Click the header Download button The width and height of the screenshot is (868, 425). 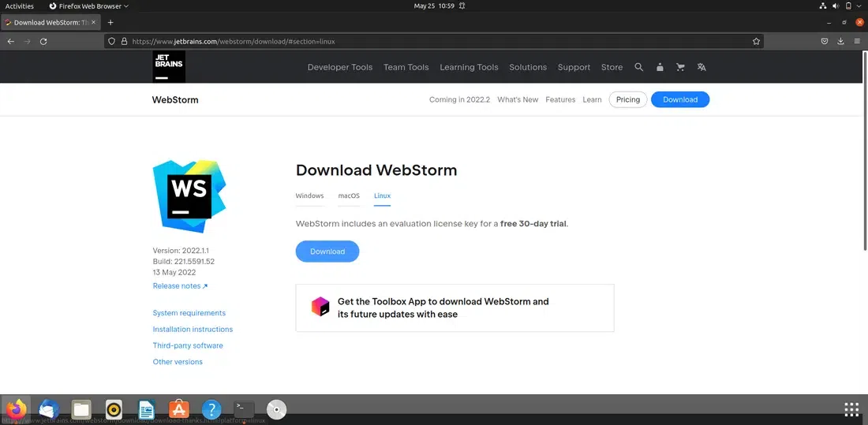(680, 99)
